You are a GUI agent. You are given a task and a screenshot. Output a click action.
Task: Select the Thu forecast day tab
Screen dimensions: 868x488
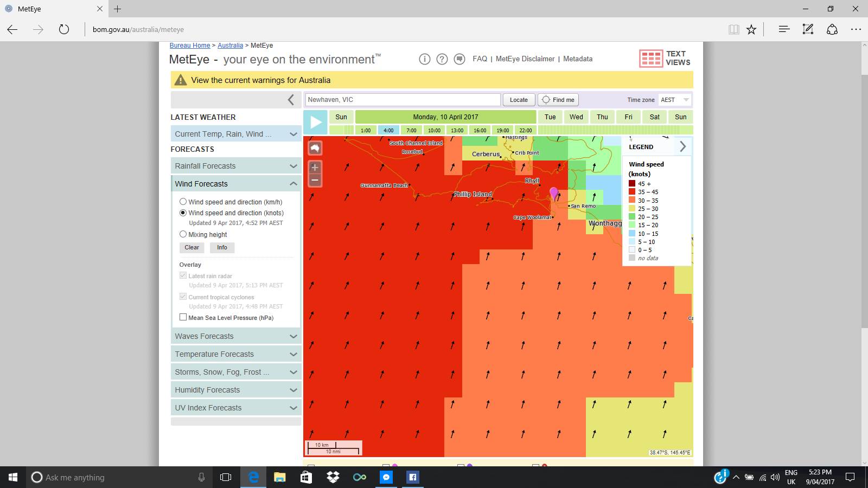pyautogui.click(x=602, y=117)
